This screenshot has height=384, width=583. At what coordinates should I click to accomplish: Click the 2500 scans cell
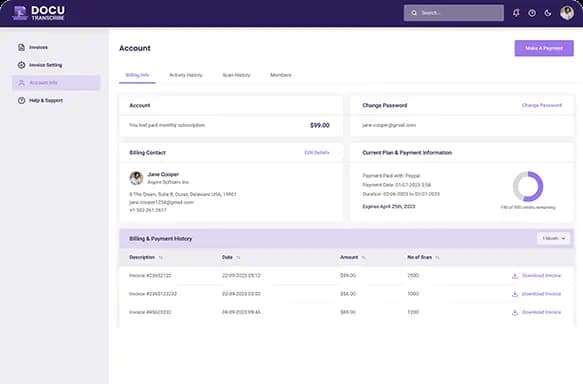[413, 276]
